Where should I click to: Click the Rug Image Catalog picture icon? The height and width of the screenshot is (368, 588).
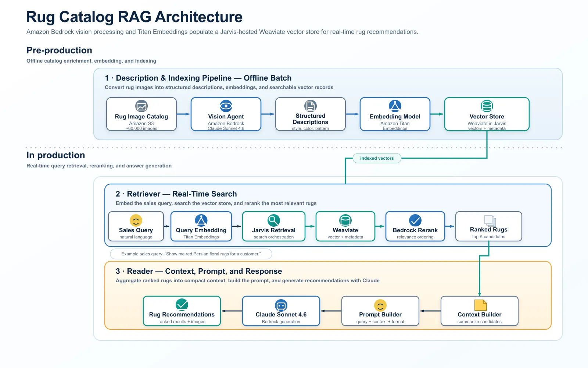(x=141, y=106)
